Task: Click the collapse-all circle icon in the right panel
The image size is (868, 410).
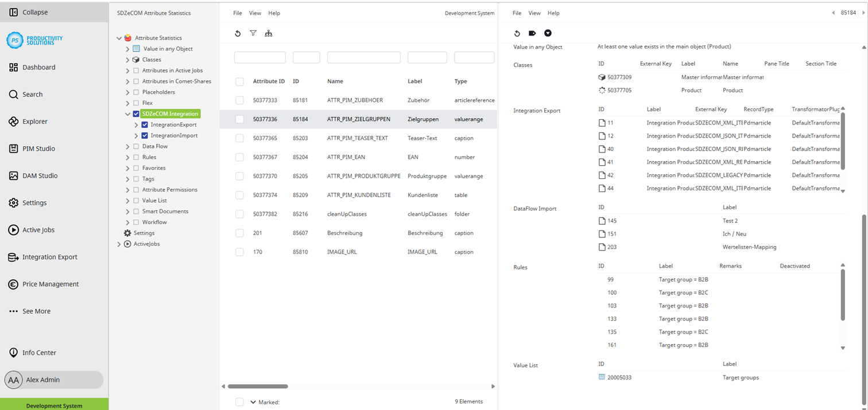Action: click(548, 33)
